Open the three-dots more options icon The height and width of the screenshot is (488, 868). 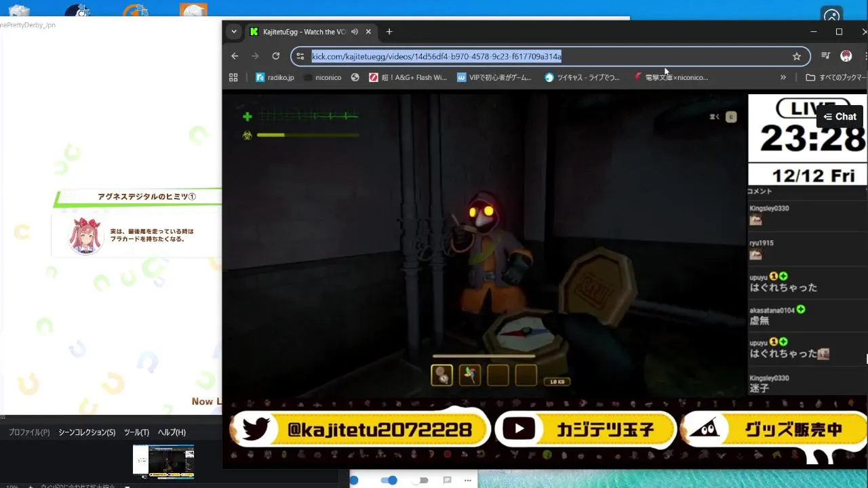click(x=467, y=481)
